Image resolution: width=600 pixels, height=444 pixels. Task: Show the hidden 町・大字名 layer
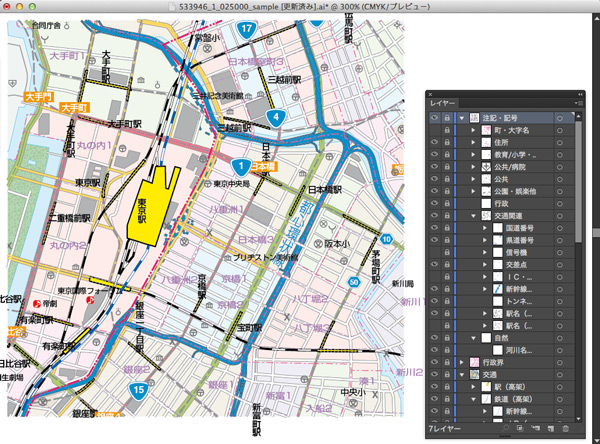coord(434,131)
